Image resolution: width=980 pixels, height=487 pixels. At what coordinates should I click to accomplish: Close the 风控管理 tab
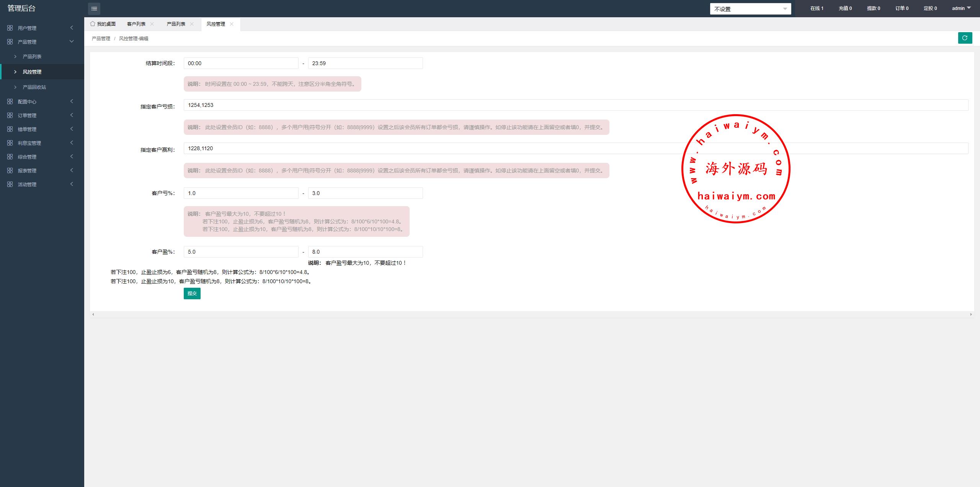point(232,24)
